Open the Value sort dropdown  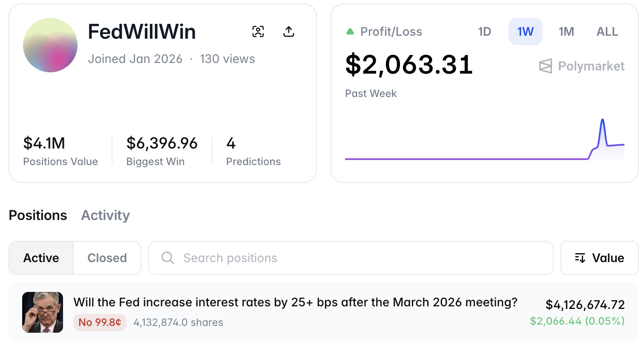599,258
